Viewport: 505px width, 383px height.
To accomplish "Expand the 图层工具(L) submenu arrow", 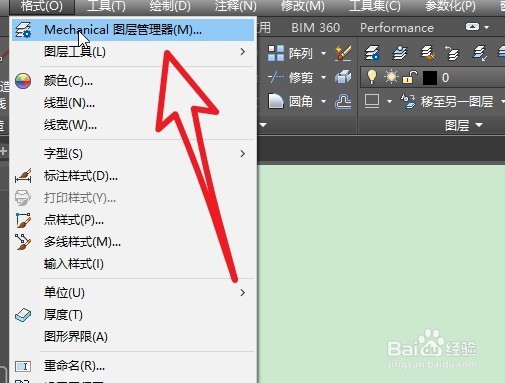I will tap(243, 52).
